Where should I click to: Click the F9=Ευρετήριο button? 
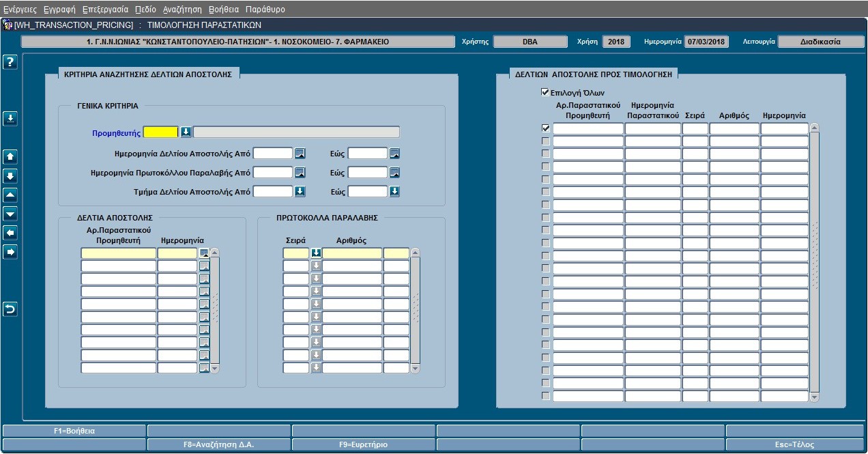364,444
